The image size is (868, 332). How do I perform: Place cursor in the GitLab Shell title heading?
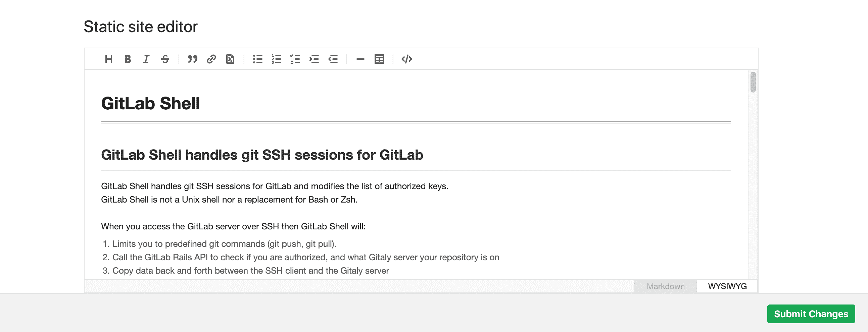click(150, 103)
